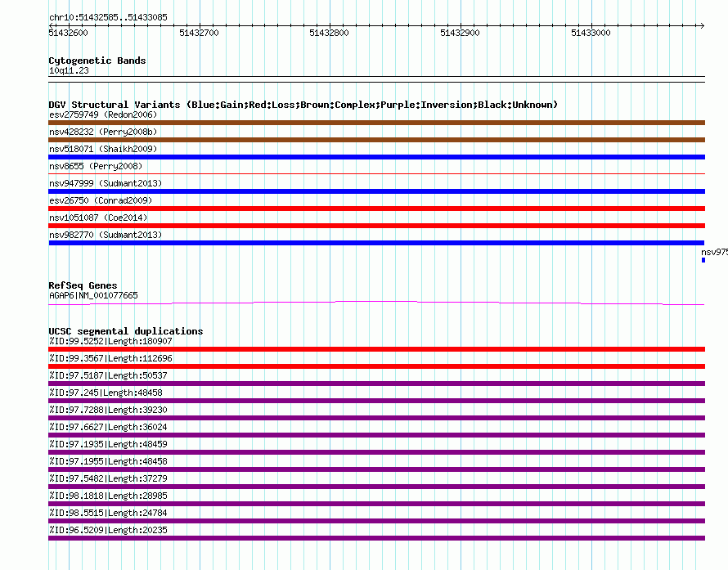Click the purple bar under Length:48459
This screenshot has height=570, width=728.
tap(376, 452)
